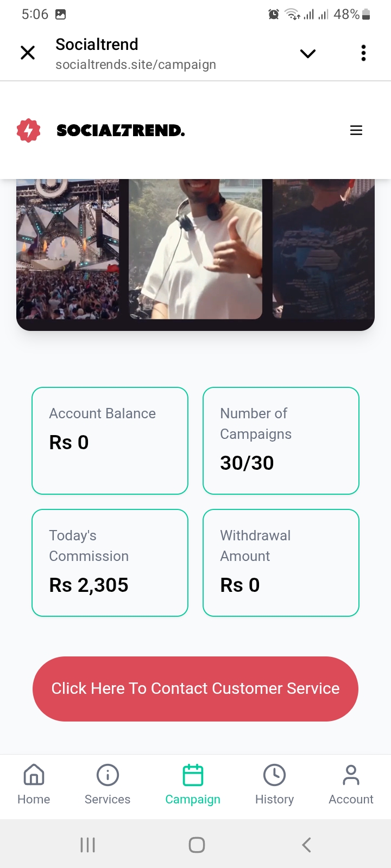Tap the socialtrends.site/campaign URL text
The height and width of the screenshot is (868, 391).
136,65
